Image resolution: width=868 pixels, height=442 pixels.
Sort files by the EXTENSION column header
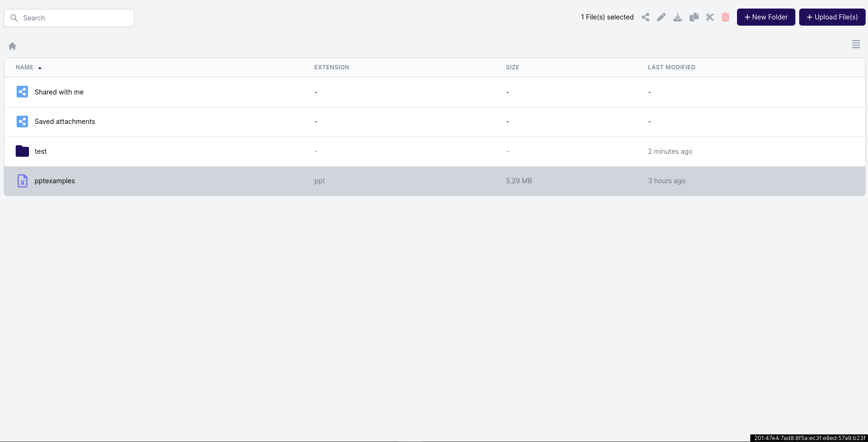click(x=332, y=67)
